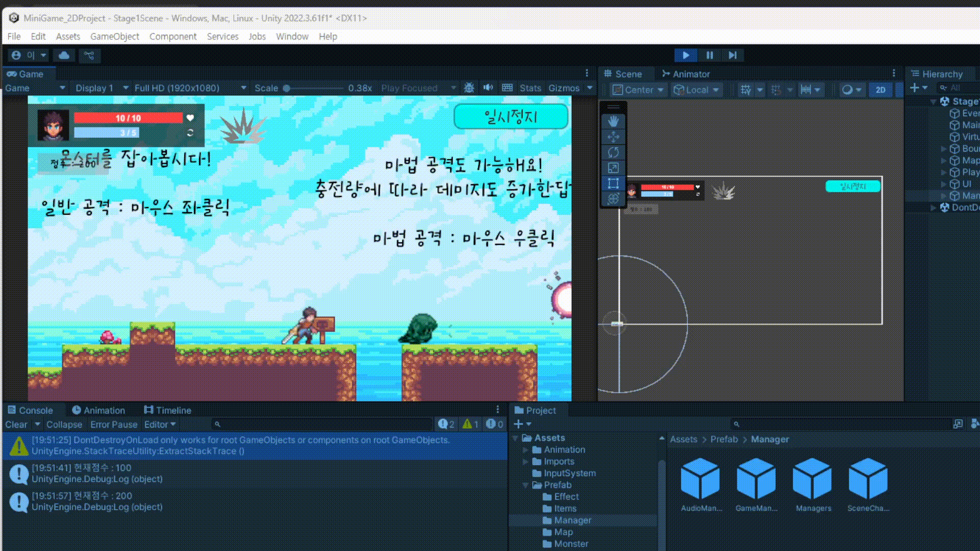Select the Rect transform tool
Viewport: 980px width, 551px height.
(613, 183)
